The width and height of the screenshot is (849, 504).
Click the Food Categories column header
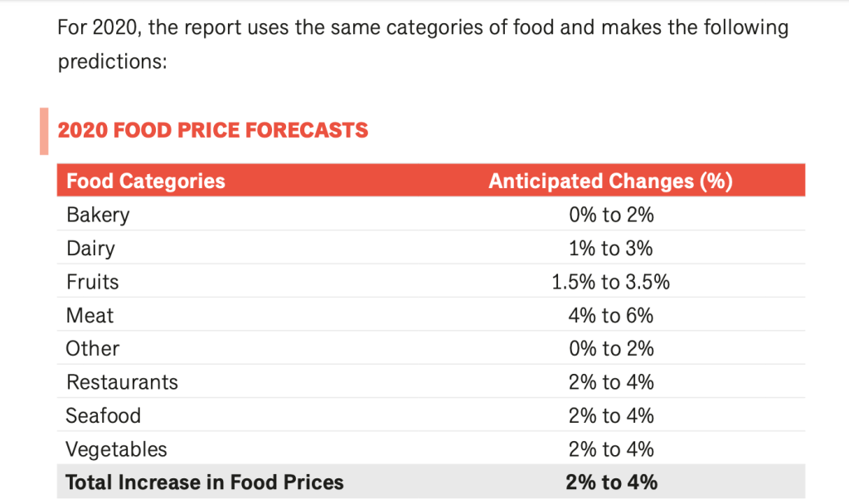tap(146, 181)
